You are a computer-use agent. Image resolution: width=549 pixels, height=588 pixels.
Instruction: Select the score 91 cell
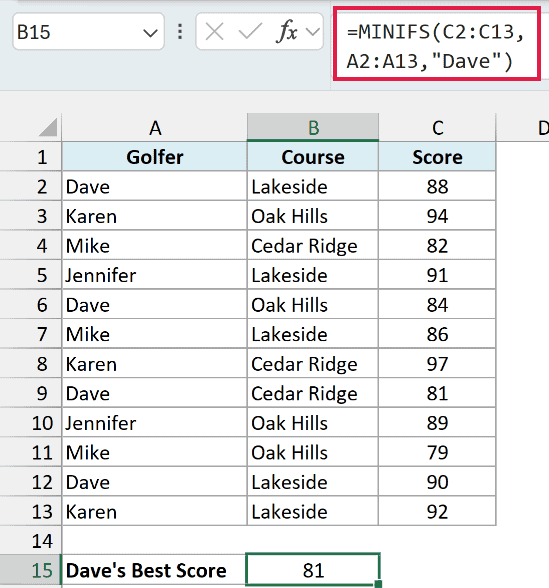pos(437,275)
